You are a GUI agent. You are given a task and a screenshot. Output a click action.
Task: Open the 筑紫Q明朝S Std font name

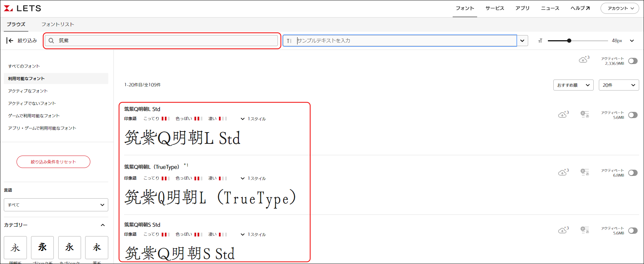click(142, 225)
